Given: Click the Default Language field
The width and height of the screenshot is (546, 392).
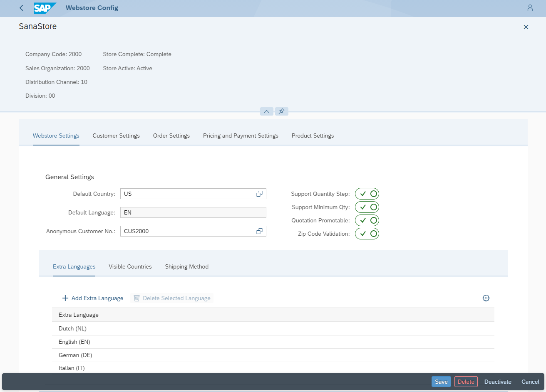Looking at the screenshot, I should pyautogui.click(x=193, y=212).
